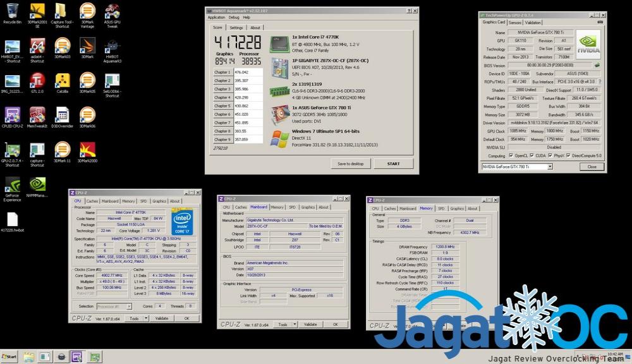Launch the 3DMark2001 SE shortcut

tap(37, 15)
